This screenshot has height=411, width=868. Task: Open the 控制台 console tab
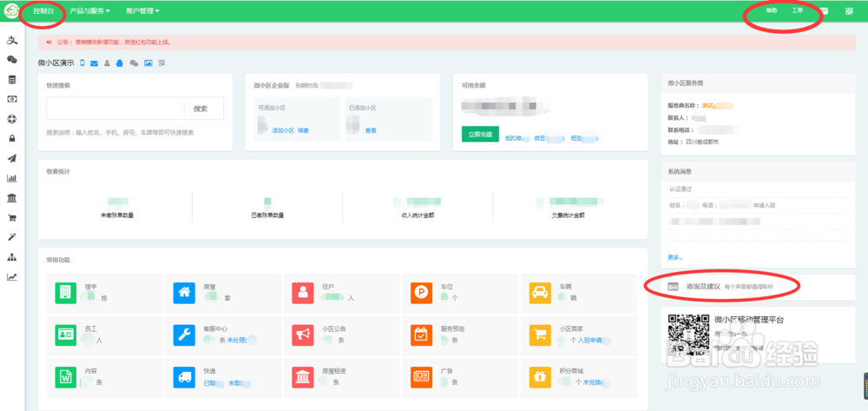point(43,10)
